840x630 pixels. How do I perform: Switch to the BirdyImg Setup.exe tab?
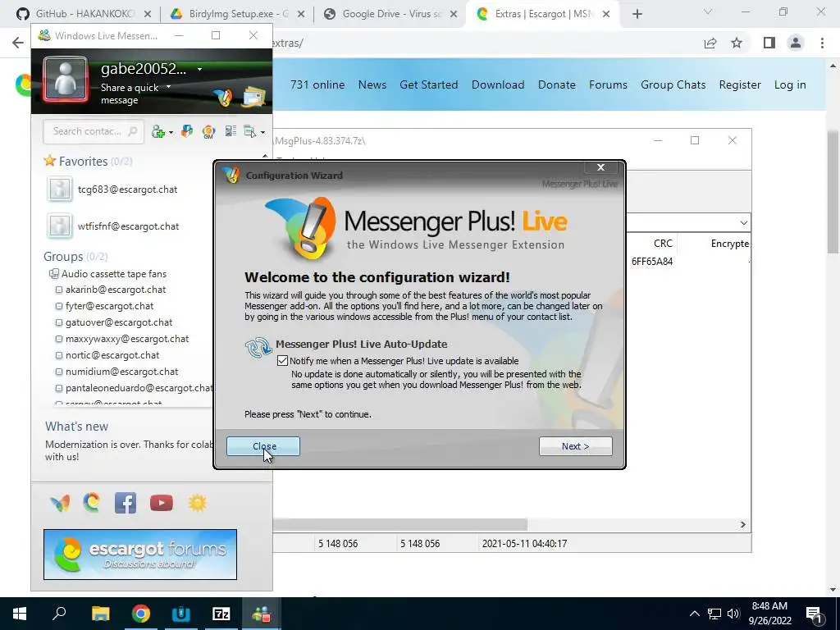click(x=236, y=14)
